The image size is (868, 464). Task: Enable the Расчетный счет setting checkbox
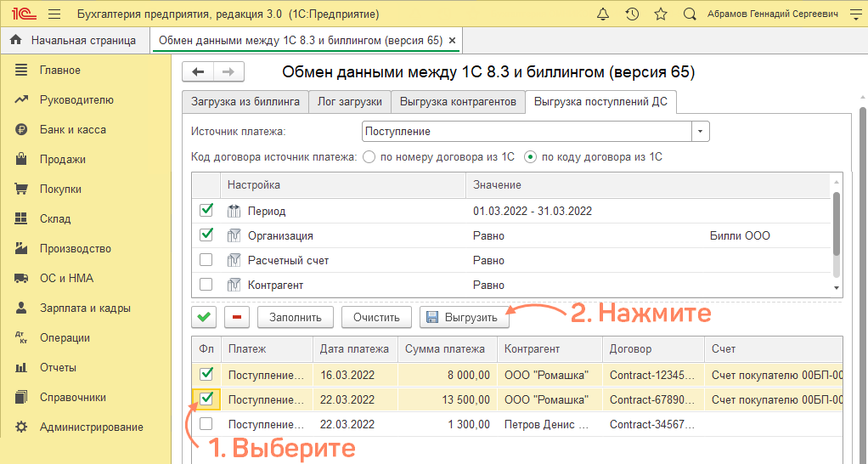(x=206, y=260)
